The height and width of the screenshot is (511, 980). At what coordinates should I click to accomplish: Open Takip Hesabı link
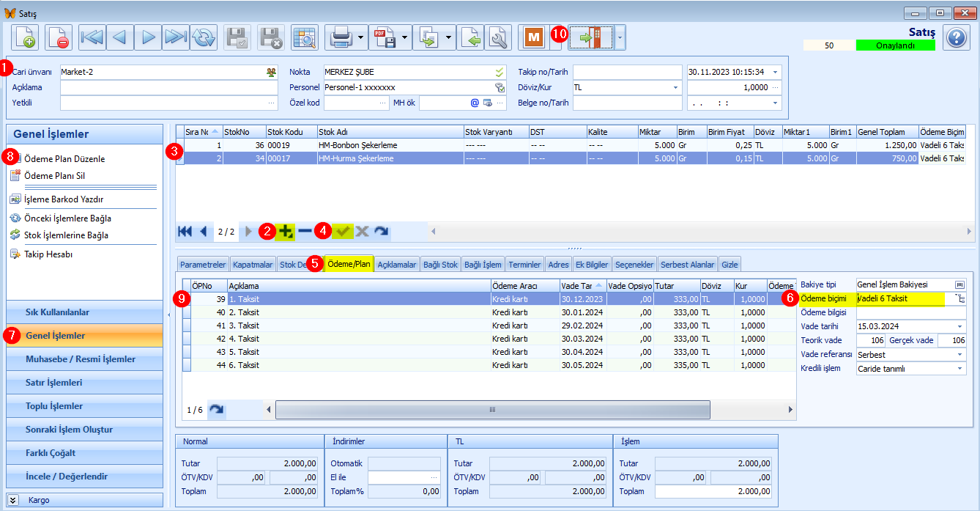pos(48,254)
